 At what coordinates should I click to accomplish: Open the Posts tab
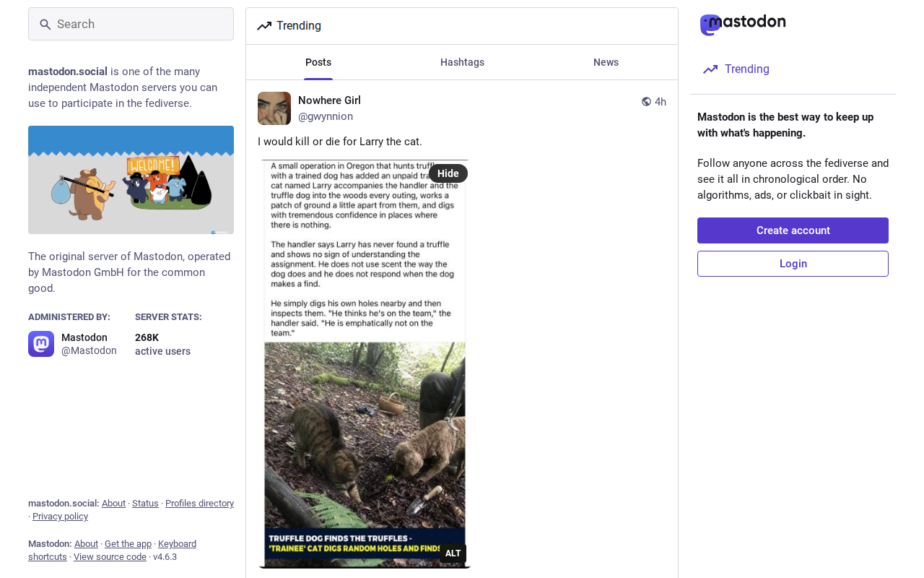click(x=318, y=62)
